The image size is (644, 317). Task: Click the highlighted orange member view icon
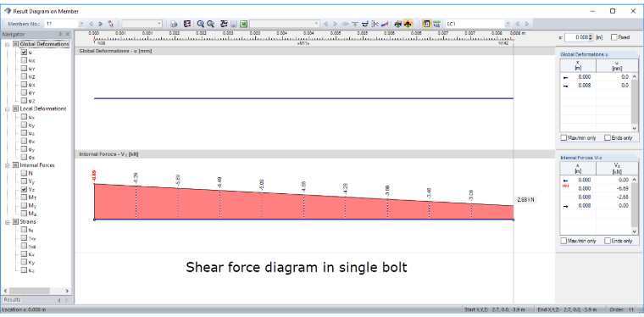(x=408, y=24)
